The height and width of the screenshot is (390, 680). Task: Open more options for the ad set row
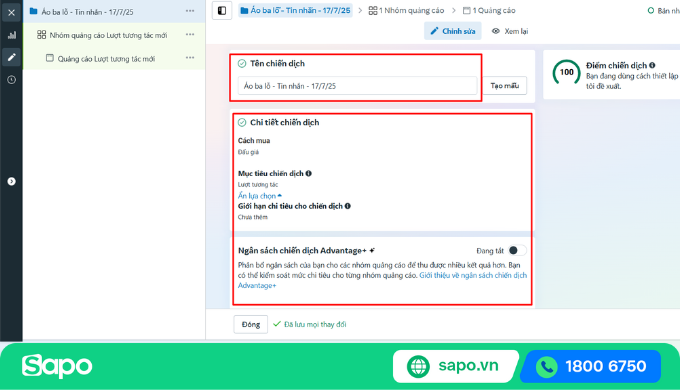pos(190,35)
